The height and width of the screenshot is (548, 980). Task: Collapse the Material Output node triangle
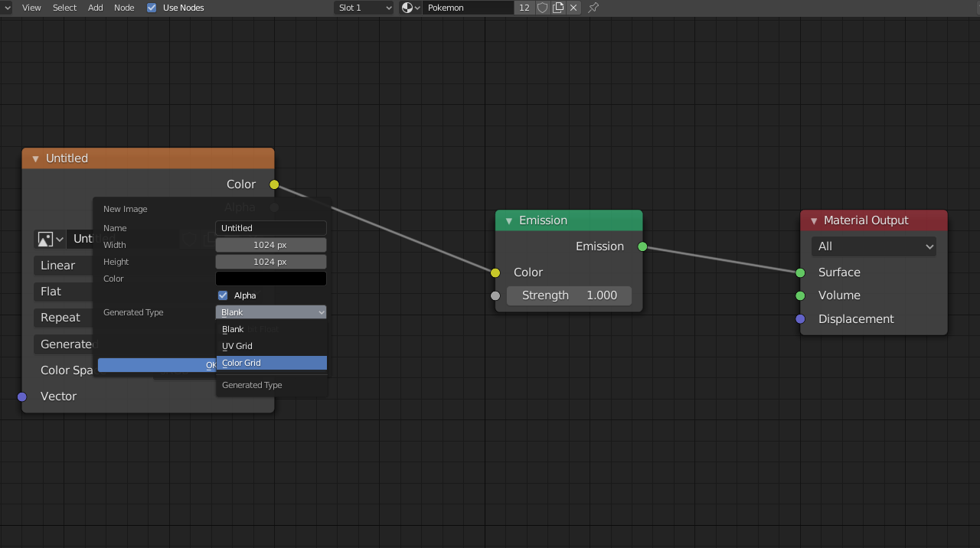coord(813,221)
